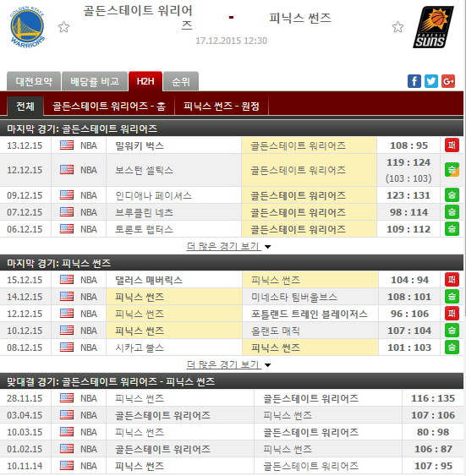Click US flag icon in 15.12.15 Dallas row

67,280
